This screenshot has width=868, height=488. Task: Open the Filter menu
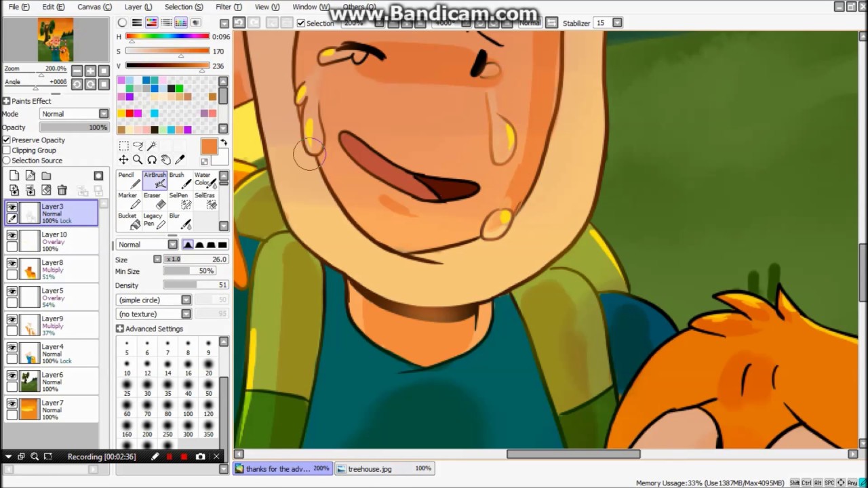[x=229, y=7]
